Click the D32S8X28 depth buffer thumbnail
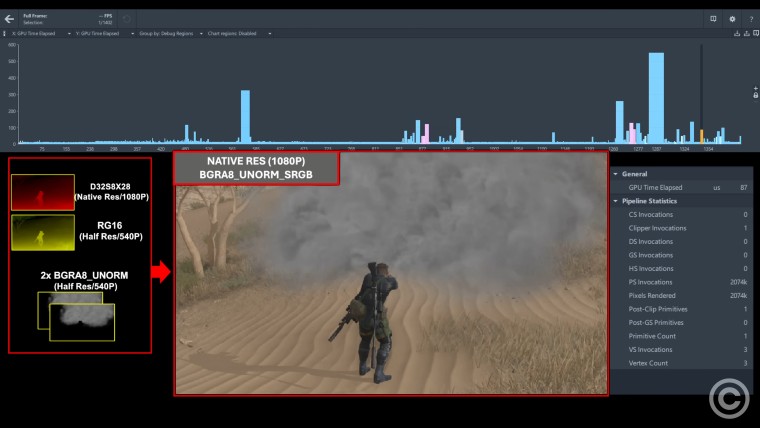The image size is (760, 428). point(42,191)
